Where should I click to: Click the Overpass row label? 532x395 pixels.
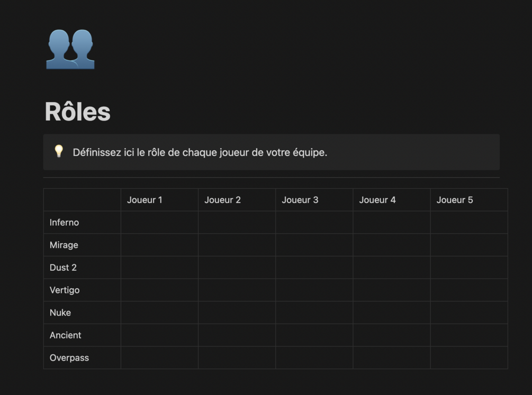pos(69,358)
